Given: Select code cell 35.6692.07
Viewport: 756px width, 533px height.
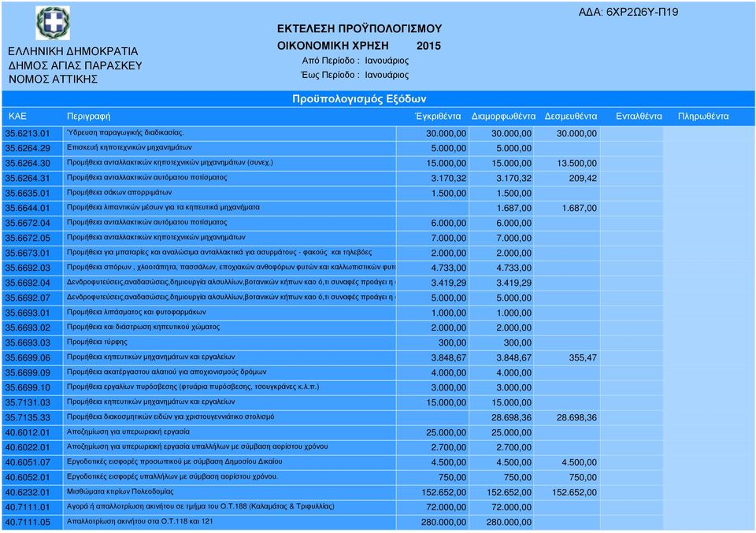Looking at the screenshot, I should point(32,298).
